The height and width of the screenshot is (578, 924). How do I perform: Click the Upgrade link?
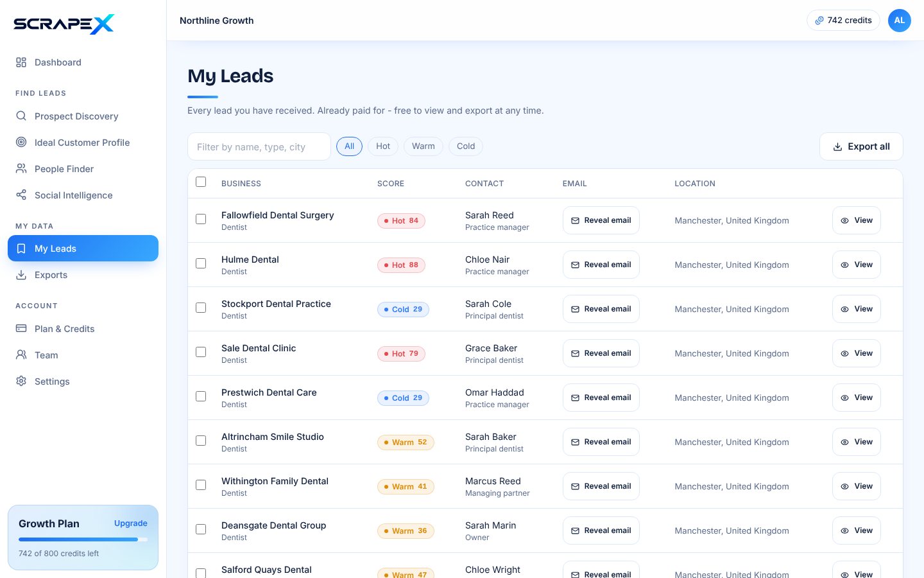pyautogui.click(x=131, y=523)
